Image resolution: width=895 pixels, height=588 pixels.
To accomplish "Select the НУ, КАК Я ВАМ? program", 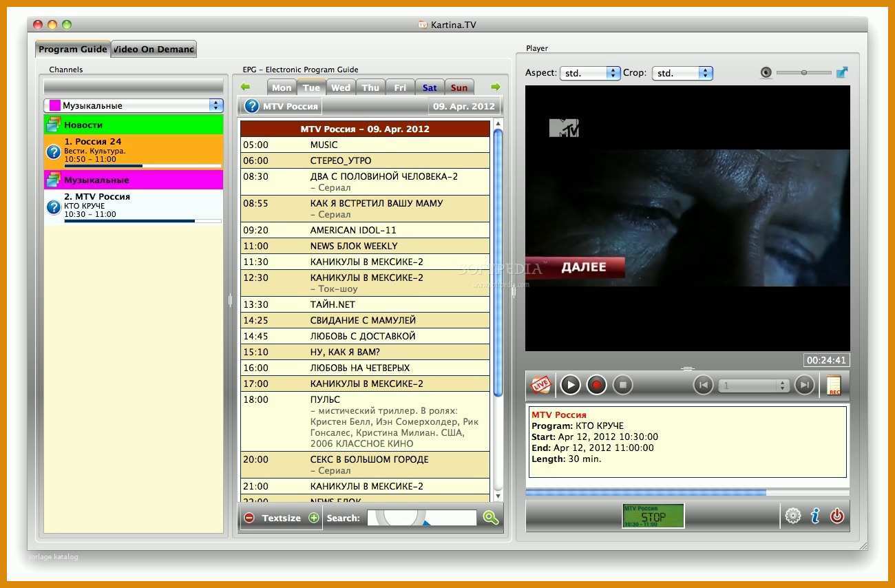I will (x=365, y=352).
